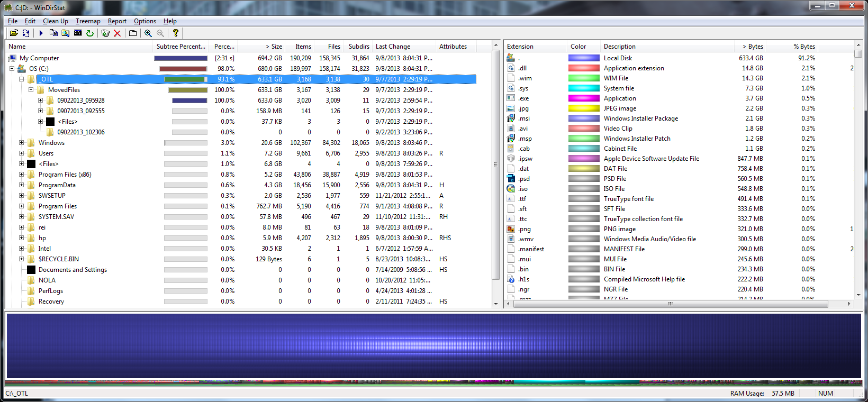This screenshot has height=402, width=868.
Task: Click the Open drive toolbar icon
Action: pos(14,33)
